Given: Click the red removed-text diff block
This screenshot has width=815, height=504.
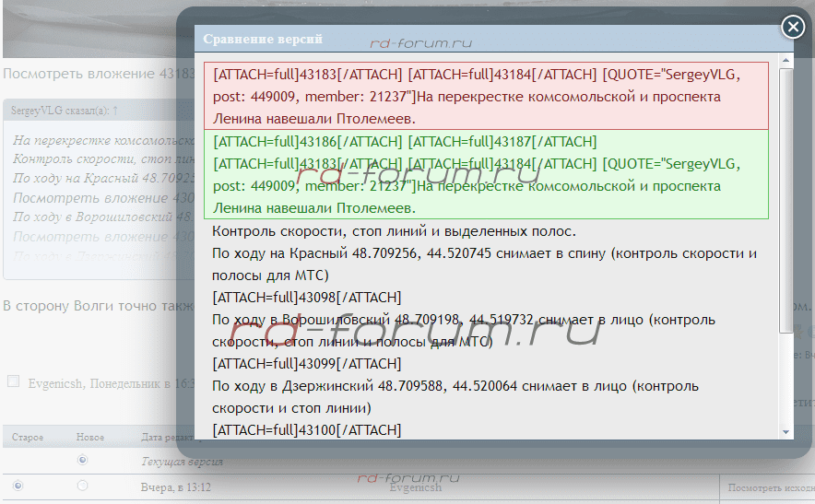Looking at the screenshot, I should point(489,96).
